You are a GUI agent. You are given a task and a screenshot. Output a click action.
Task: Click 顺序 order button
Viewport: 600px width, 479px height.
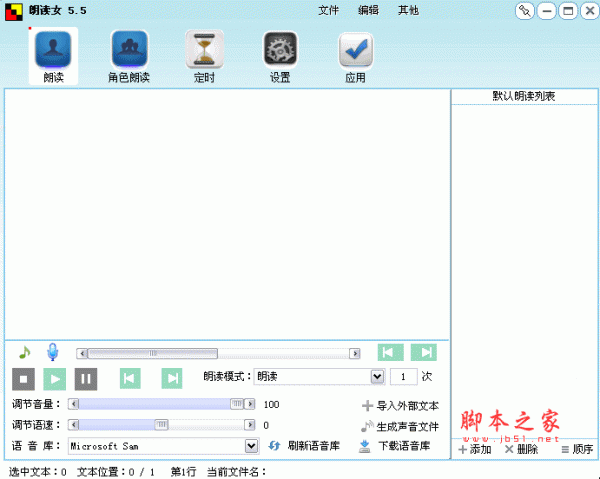tap(577, 449)
